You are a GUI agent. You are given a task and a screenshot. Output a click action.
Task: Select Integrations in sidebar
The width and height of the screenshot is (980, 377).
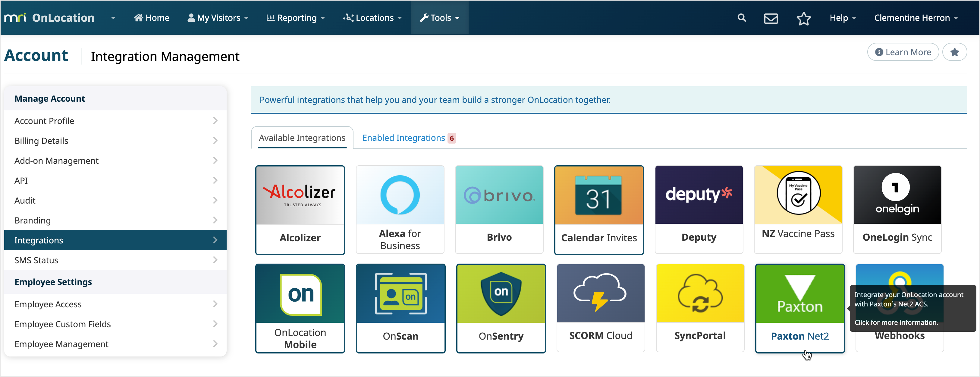click(115, 240)
